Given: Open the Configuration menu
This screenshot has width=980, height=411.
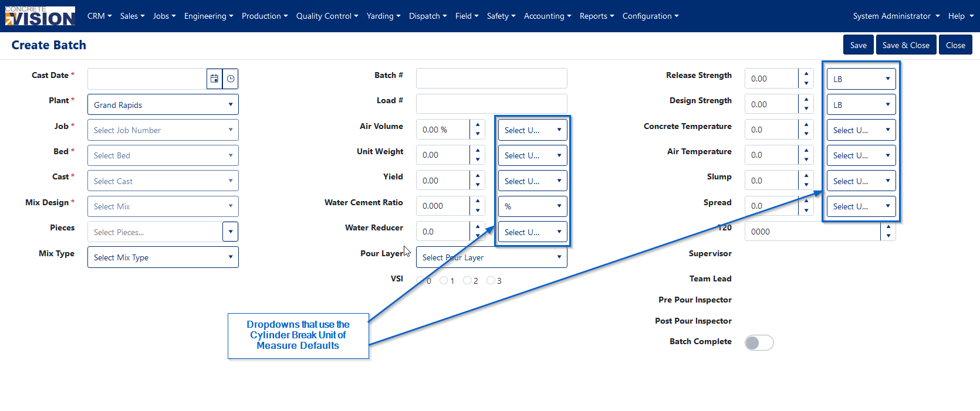Looking at the screenshot, I should [x=650, y=16].
